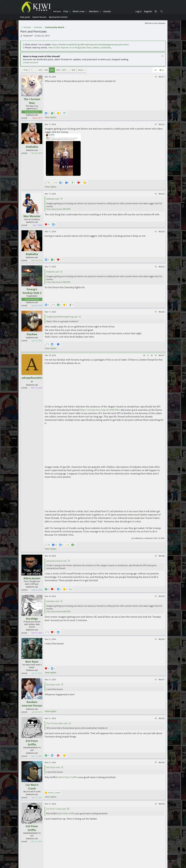Select Sponsored Content in sub-navigation
This screenshot has height=868, width=186.
[58, 17]
